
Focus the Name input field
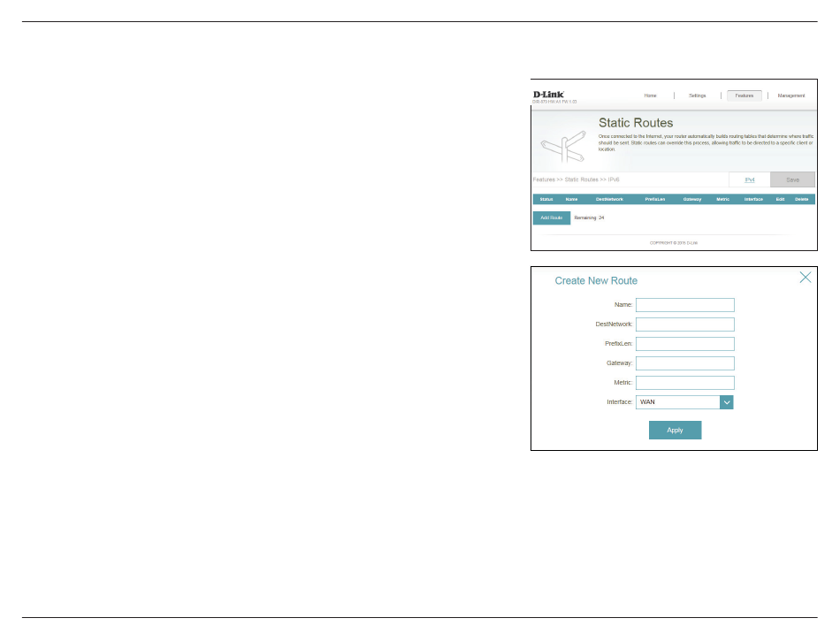click(x=684, y=305)
